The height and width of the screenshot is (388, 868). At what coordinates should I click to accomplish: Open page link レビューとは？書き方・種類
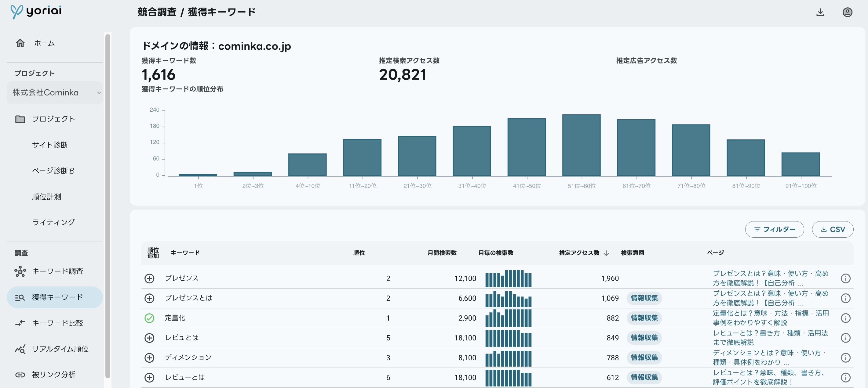(x=770, y=338)
